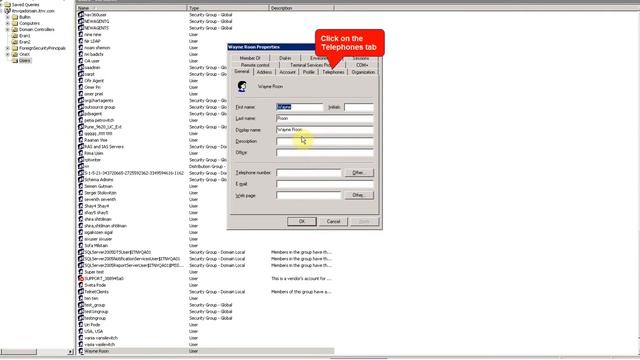Click the NEWAGENTG group icon
Viewport: 640px width, 360px height.
tap(81, 21)
